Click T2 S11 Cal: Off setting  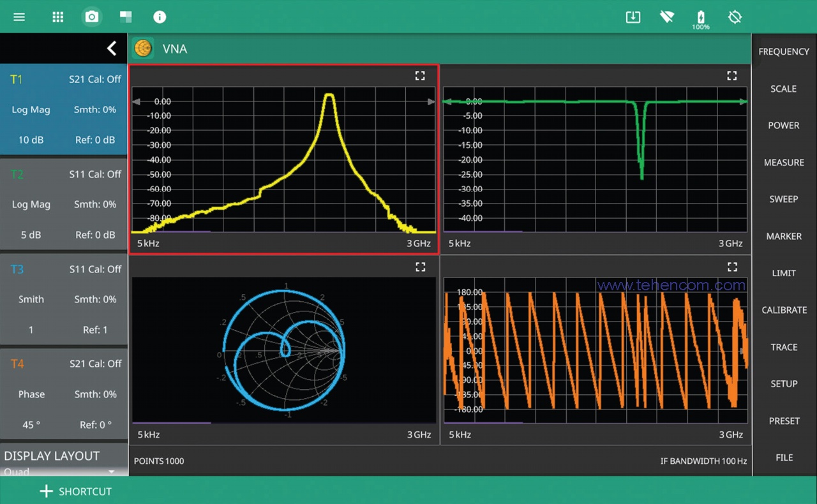95,174
